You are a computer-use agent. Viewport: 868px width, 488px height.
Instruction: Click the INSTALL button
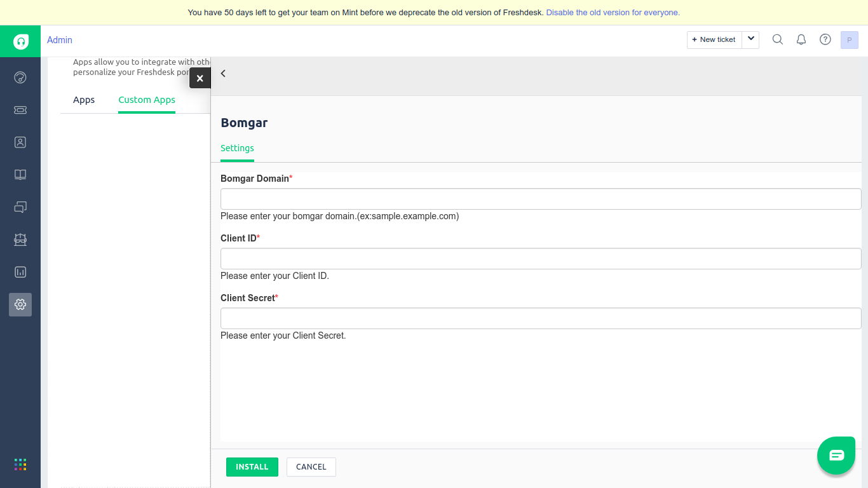pyautogui.click(x=252, y=466)
